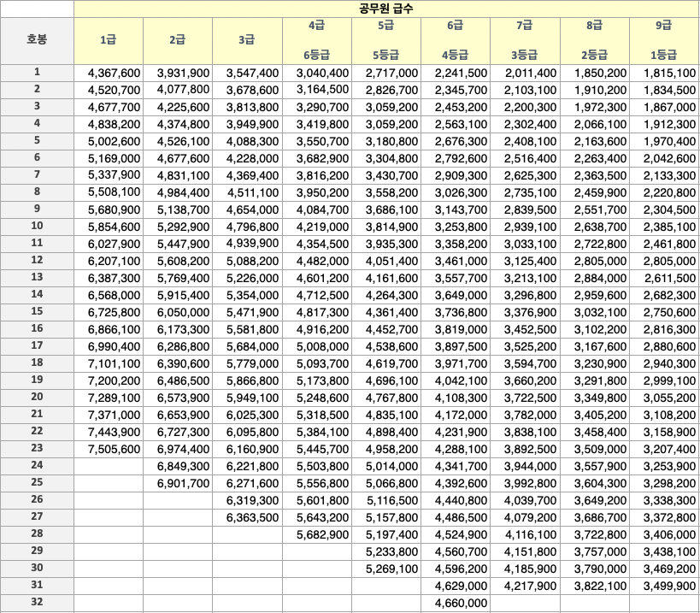The width and height of the screenshot is (700, 613).
Task: Click the 7,101,100 salary figure
Action: pyautogui.click(x=114, y=364)
